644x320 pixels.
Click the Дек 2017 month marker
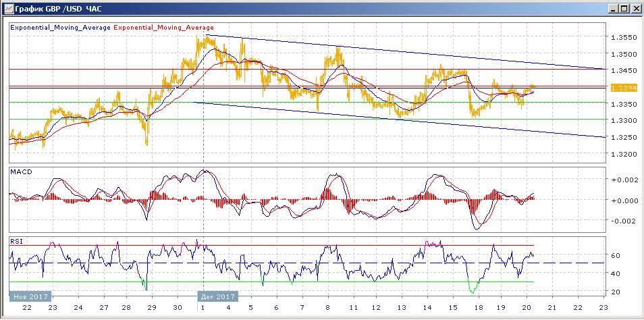click(x=219, y=296)
